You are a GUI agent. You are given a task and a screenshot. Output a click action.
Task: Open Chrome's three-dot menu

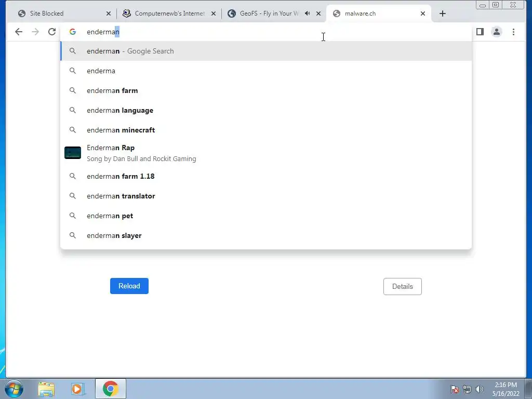514,32
